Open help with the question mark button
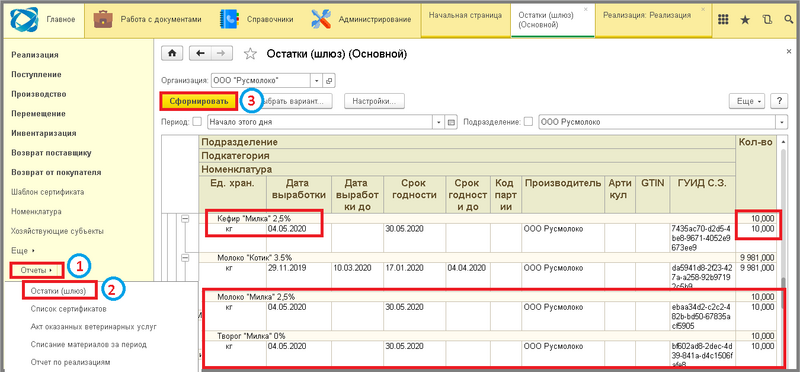Viewport: 800px width, 372px height. pos(779,101)
